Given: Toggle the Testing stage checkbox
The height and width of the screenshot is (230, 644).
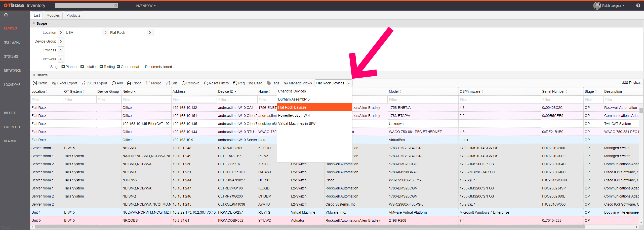Looking at the screenshot, I should click(x=101, y=67).
